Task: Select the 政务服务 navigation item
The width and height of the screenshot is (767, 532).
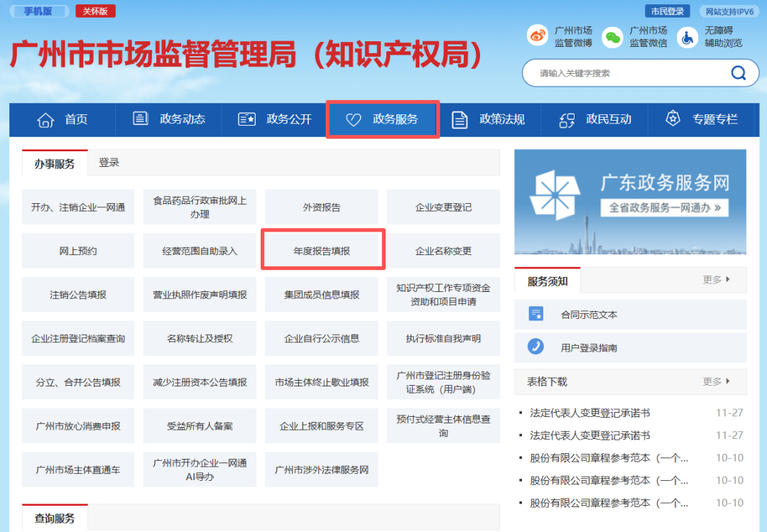Action: tap(383, 119)
